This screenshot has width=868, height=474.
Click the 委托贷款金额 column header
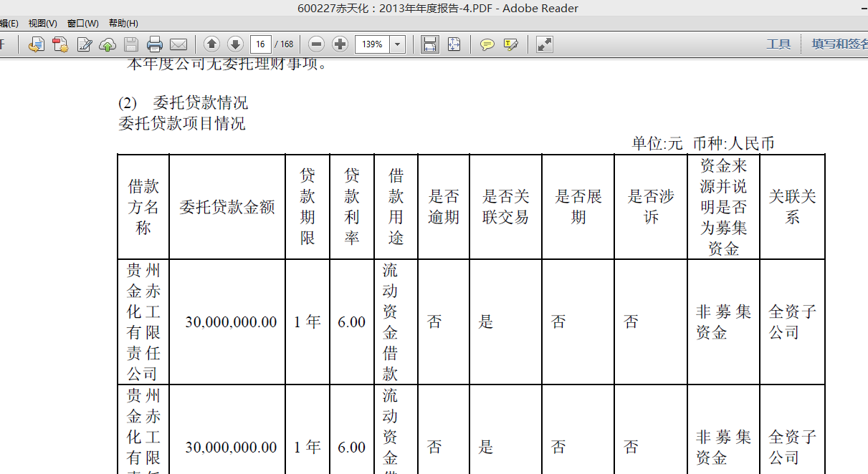(227, 207)
